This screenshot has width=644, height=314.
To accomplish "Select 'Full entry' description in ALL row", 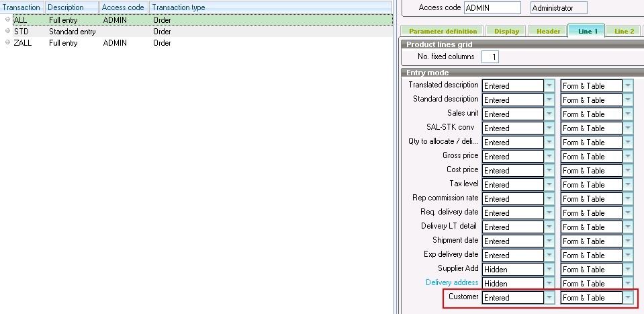I will coord(63,19).
